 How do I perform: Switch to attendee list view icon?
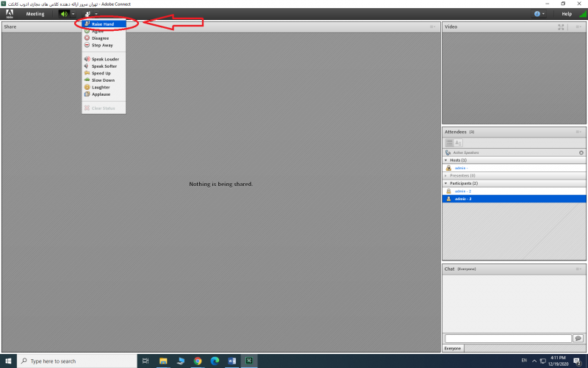pos(449,143)
